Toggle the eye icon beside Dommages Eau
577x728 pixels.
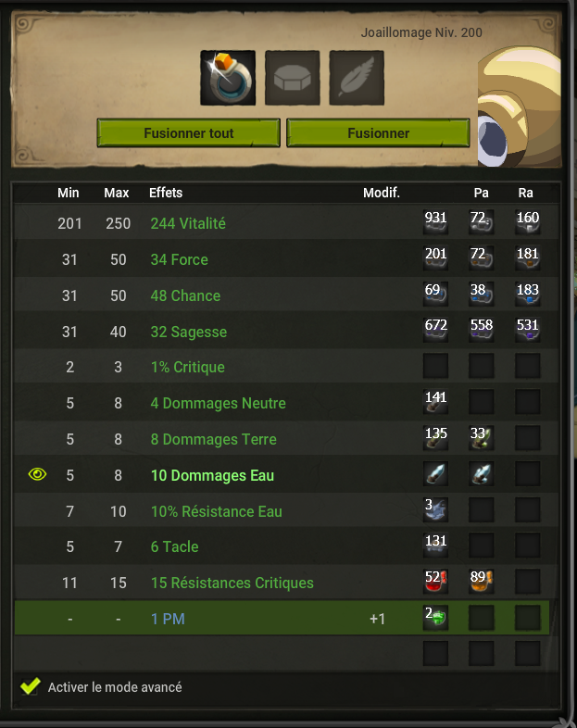(38, 474)
